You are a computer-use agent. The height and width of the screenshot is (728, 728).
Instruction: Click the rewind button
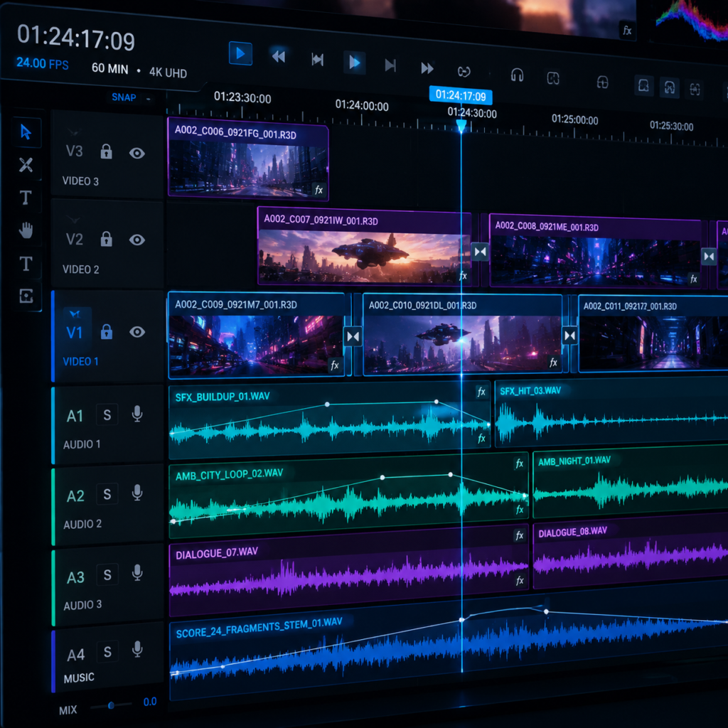pos(279,57)
